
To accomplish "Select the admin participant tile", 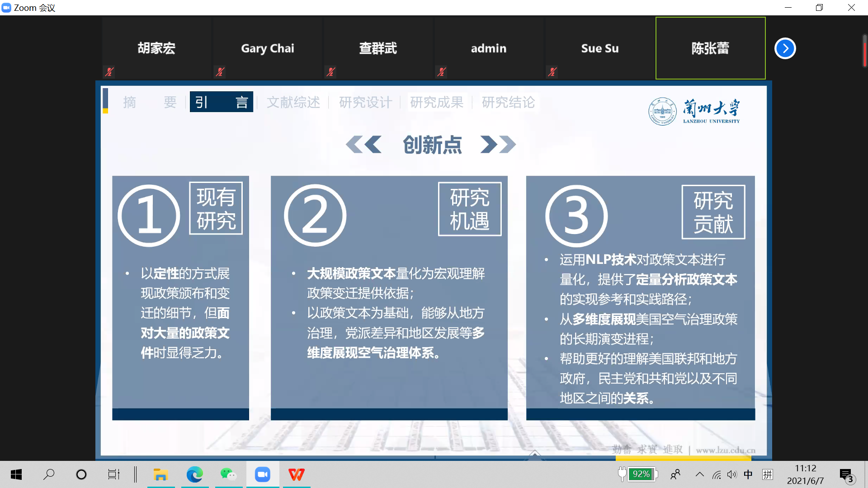I will [489, 48].
